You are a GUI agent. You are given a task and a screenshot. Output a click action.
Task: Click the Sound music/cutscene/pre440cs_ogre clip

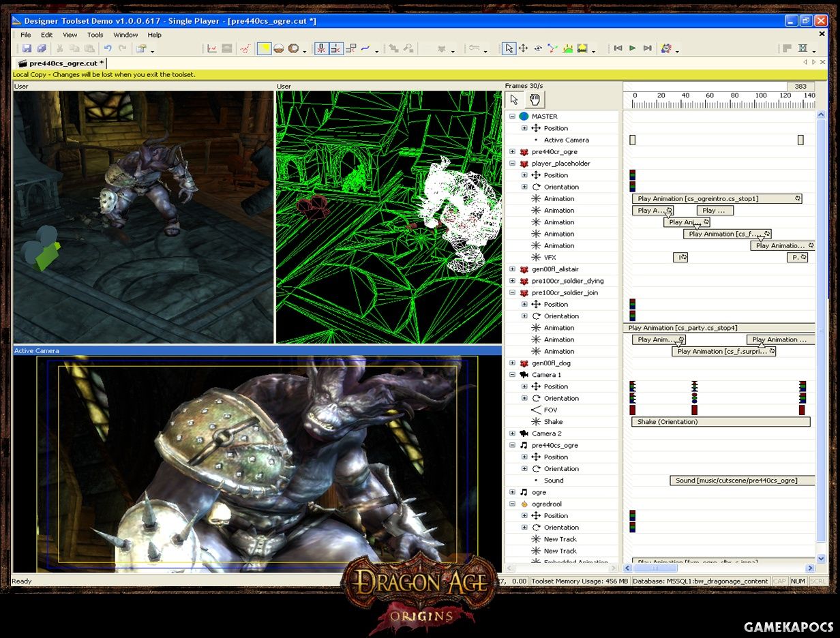[742, 481]
